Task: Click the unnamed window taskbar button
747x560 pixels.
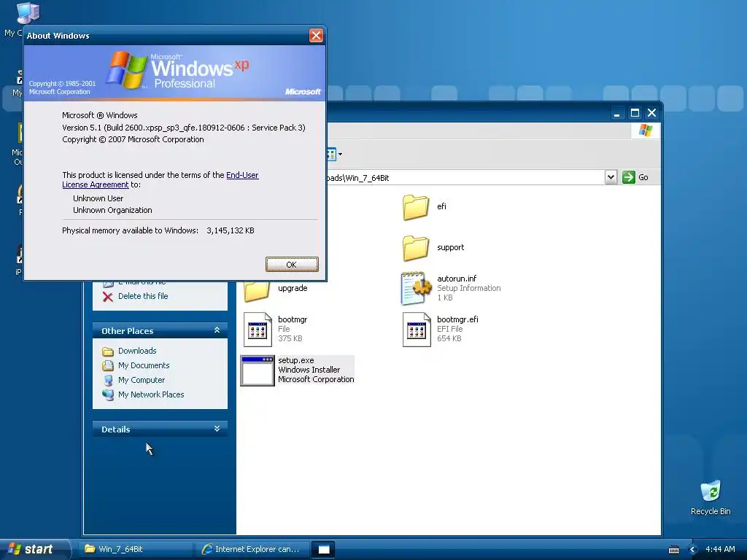Action: click(323, 549)
